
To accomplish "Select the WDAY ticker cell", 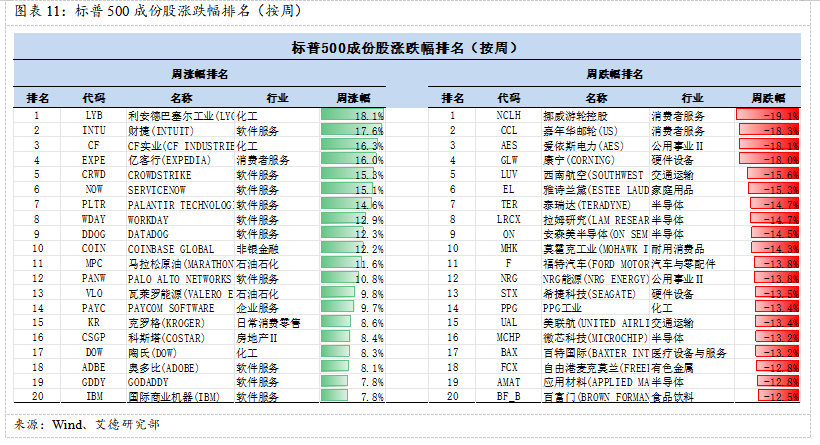I will pyautogui.click(x=94, y=220).
